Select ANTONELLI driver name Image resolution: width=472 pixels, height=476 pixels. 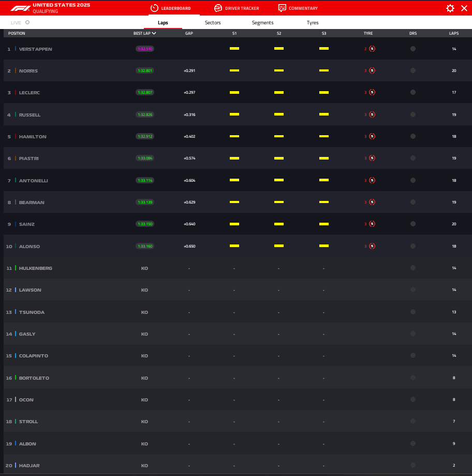tap(33, 181)
